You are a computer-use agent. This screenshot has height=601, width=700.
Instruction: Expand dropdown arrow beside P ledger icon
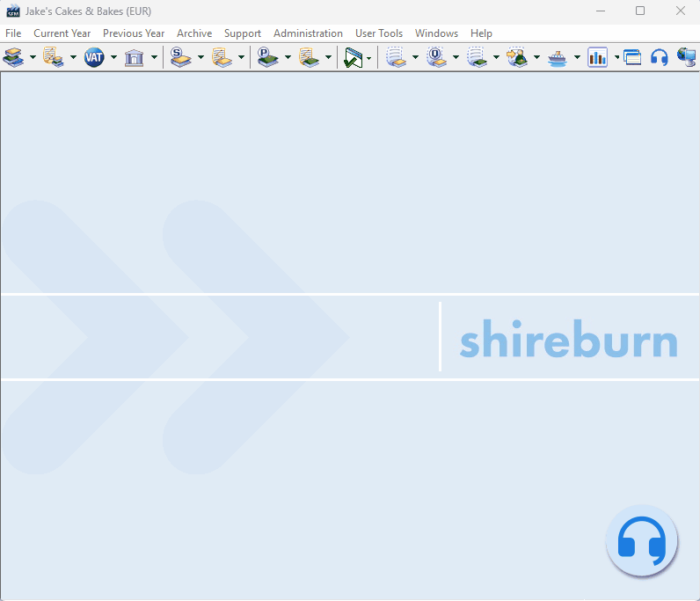point(288,57)
